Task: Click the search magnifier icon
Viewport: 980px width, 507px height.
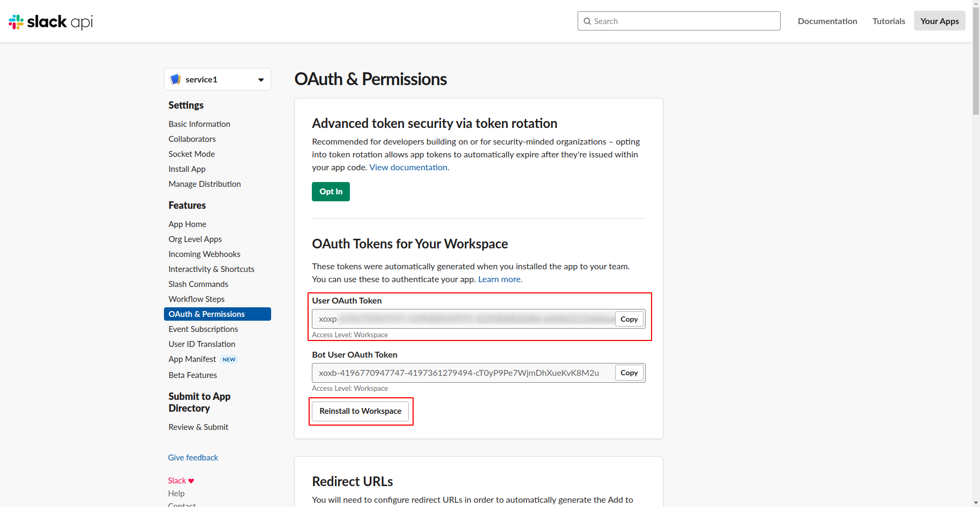Action: pos(588,21)
